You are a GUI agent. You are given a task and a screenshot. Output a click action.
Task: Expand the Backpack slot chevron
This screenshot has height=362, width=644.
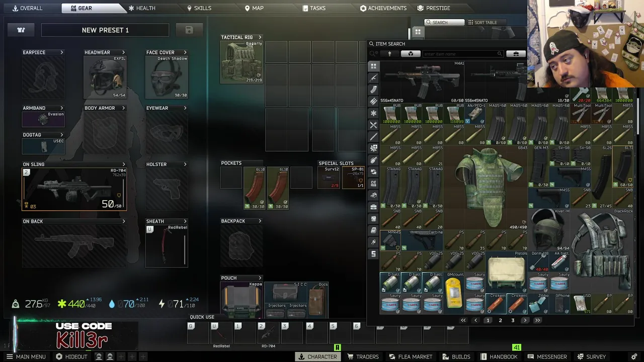[260, 221]
